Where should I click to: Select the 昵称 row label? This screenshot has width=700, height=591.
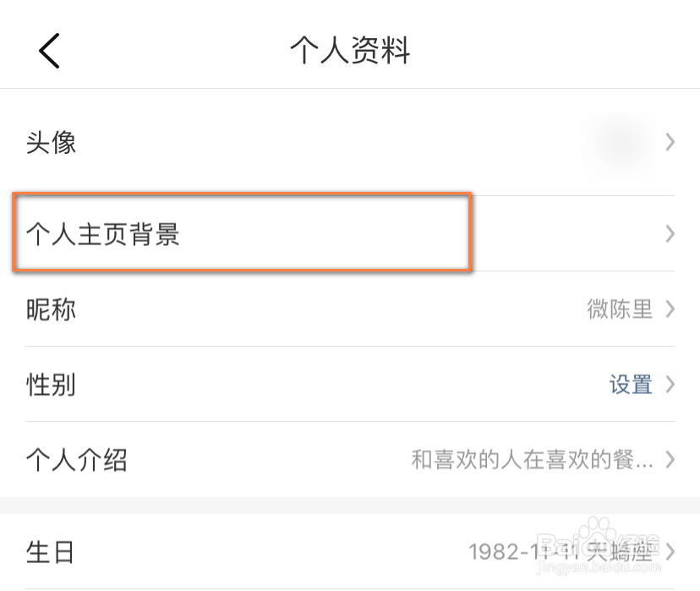(x=52, y=309)
